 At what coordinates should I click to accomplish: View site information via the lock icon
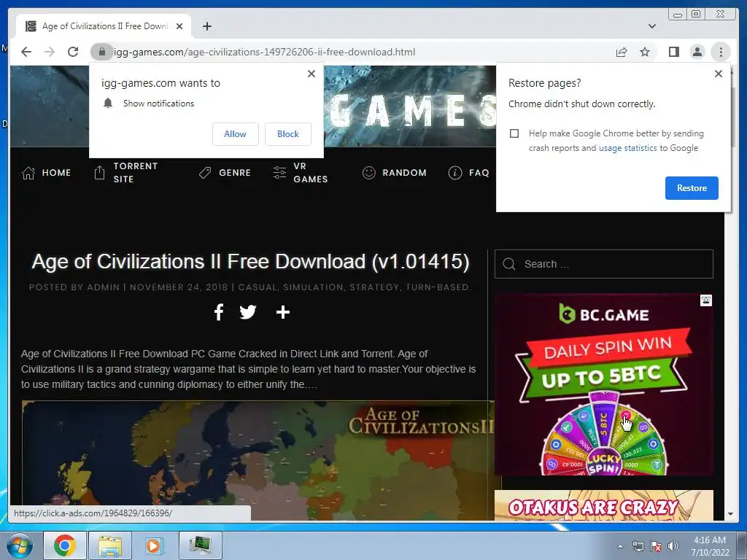click(x=101, y=52)
